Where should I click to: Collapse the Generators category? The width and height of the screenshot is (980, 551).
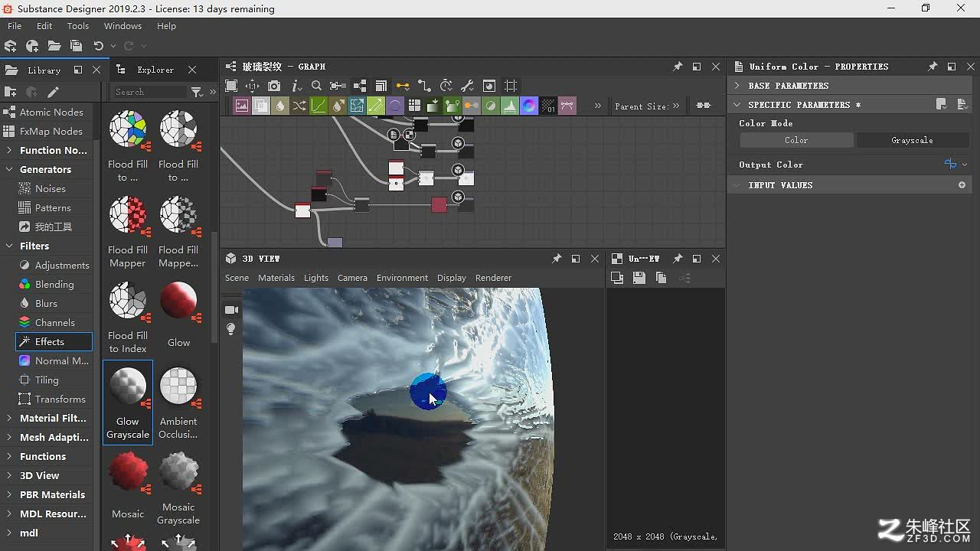pyautogui.click(x=9, y=169)
